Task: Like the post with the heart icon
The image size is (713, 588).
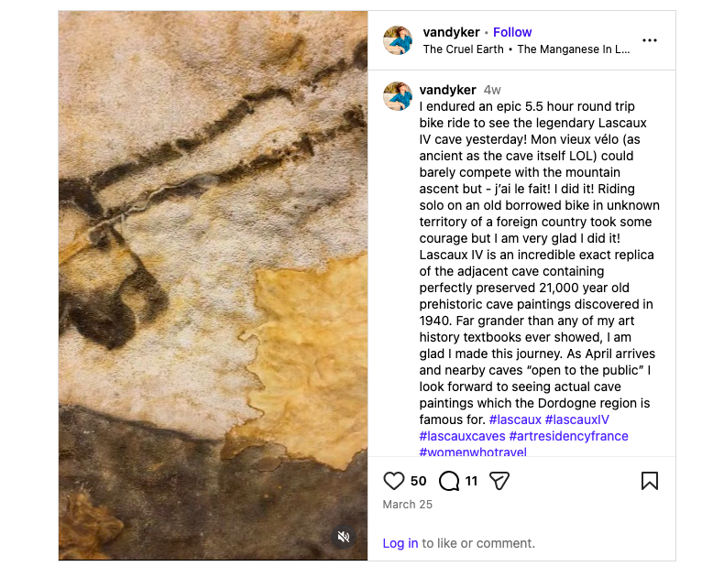Action: coord(393,481)
